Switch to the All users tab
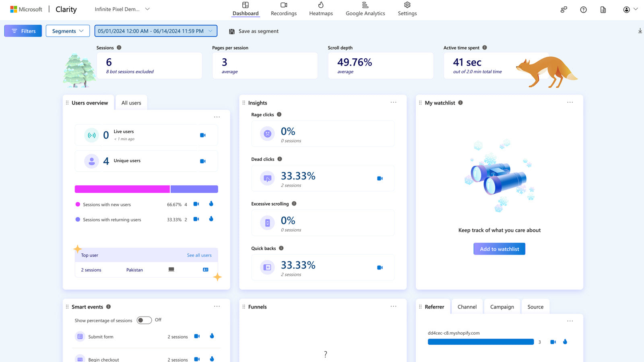Viewport: 644px width, 362px height. (131, 103)
